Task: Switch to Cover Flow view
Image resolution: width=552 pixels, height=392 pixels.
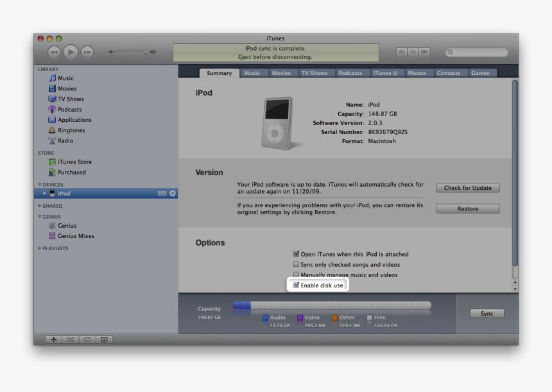Action: pos(424,52)
